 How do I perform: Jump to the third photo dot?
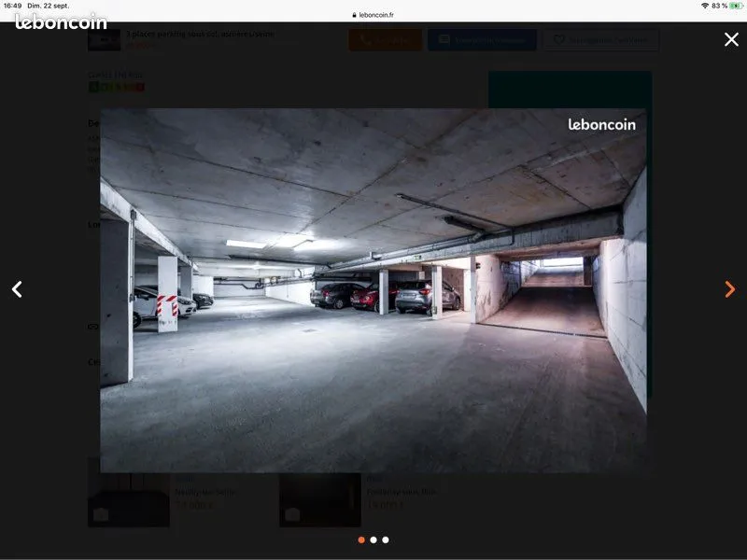tap(386, 539)
